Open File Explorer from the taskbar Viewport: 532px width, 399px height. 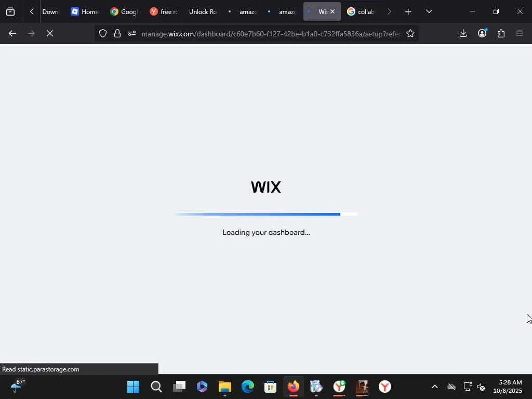[x=224, y=387]
